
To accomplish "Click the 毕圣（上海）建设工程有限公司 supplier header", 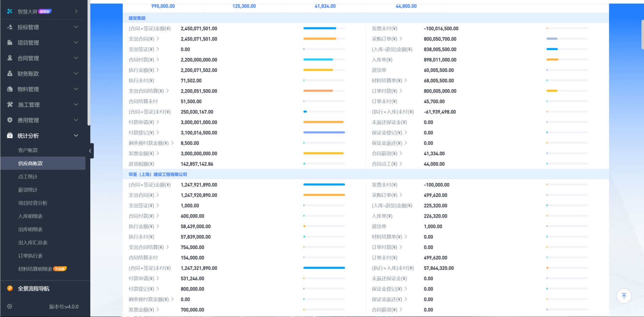I will pos(158,174).
